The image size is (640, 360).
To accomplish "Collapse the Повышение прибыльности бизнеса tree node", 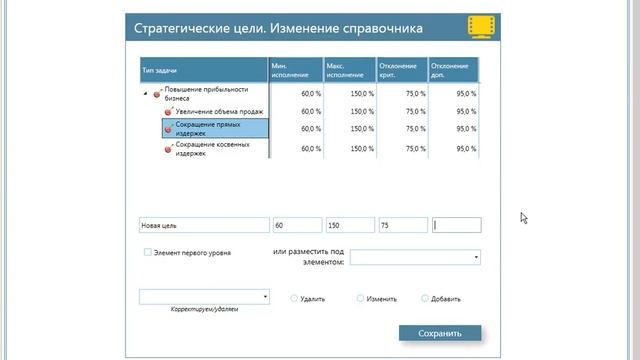I will 145,94.
